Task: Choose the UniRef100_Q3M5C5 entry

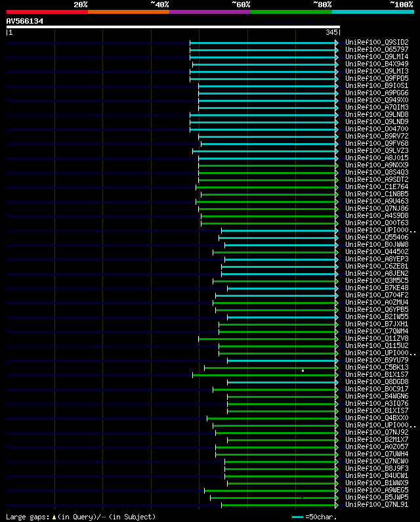Action: (377, 280)
